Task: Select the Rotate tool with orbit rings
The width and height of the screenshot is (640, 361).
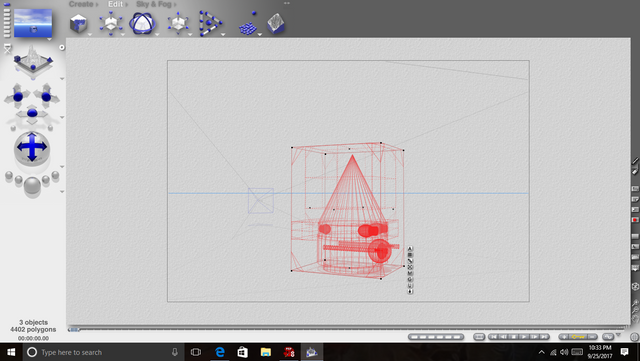Action: tap(142, 23)
